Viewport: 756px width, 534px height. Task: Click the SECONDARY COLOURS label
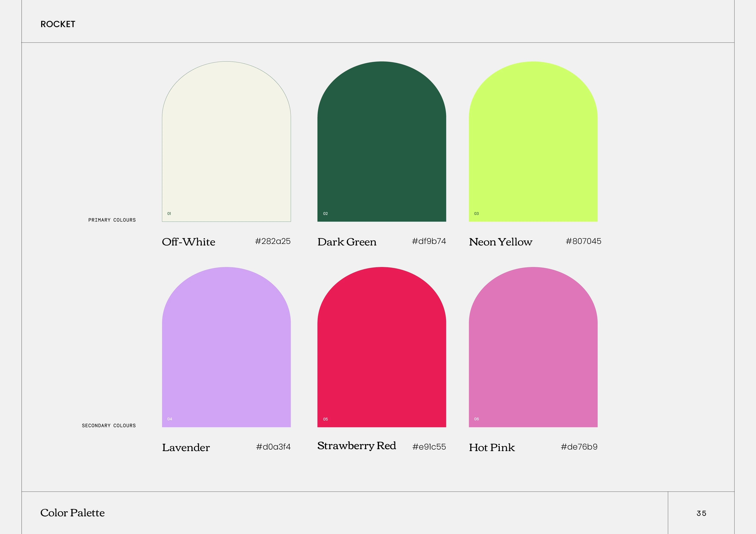click(x=109, y=425)
